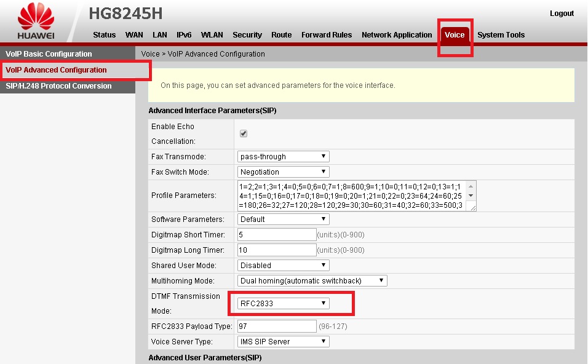
Task: Select SIP/H.248 Protocol Conversion sidebar item
Action: (59, 86)
